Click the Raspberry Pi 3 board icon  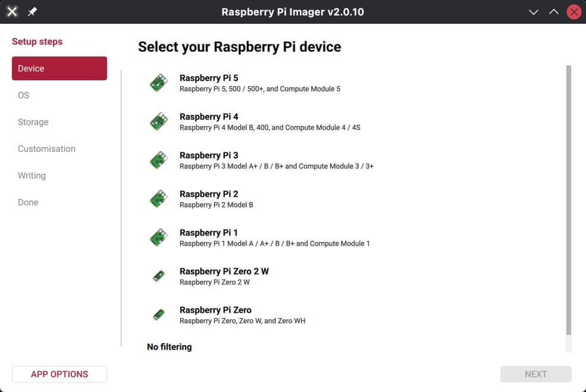[x=159, y=160]
